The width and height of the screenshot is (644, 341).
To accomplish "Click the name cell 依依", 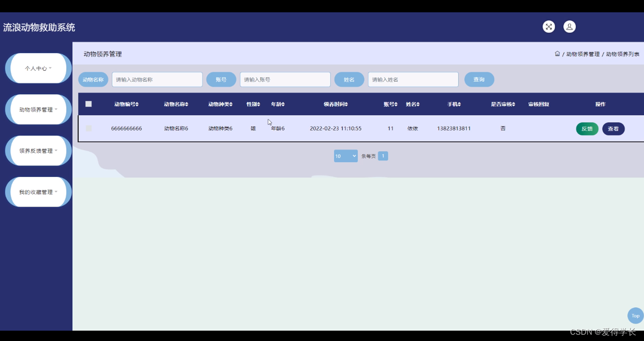I will [413, 129].
